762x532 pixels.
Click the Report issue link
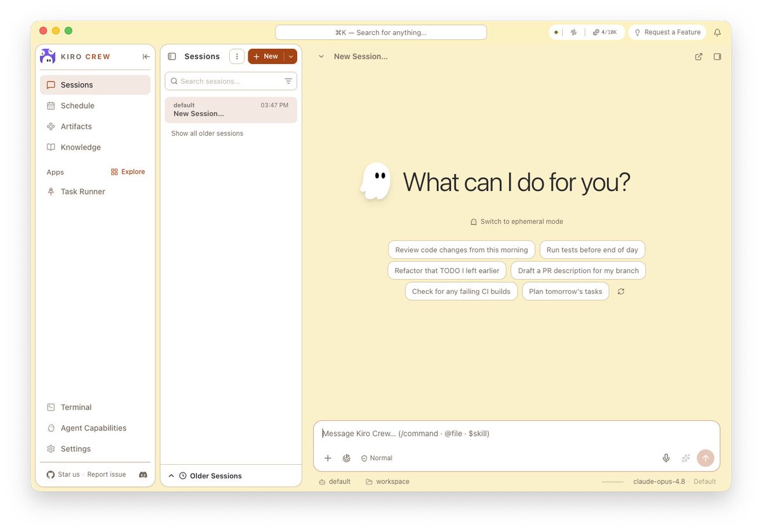pos(107,474)
